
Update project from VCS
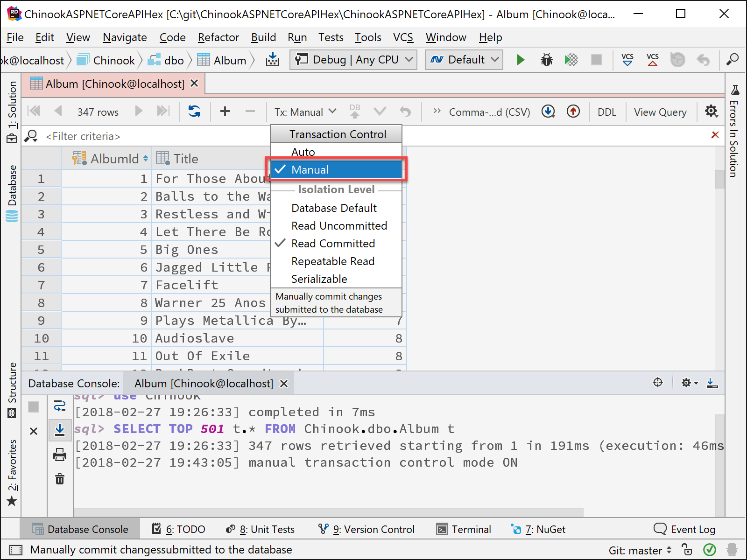click(x=627, y=60)
